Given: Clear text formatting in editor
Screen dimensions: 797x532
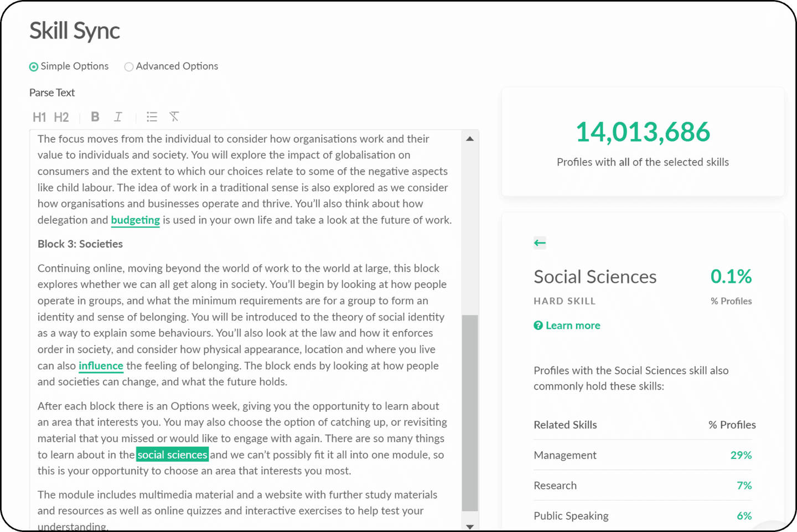Looking at the screenshot, I should [x=174, y=117].
